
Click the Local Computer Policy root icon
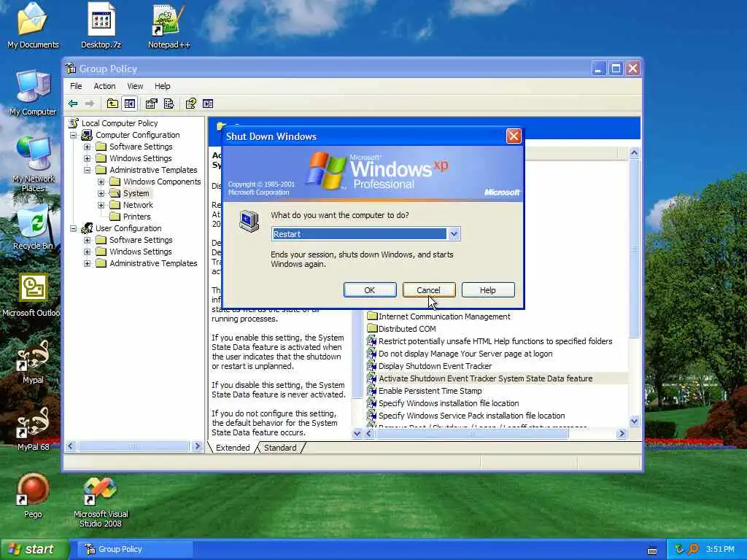coord(74,122)
